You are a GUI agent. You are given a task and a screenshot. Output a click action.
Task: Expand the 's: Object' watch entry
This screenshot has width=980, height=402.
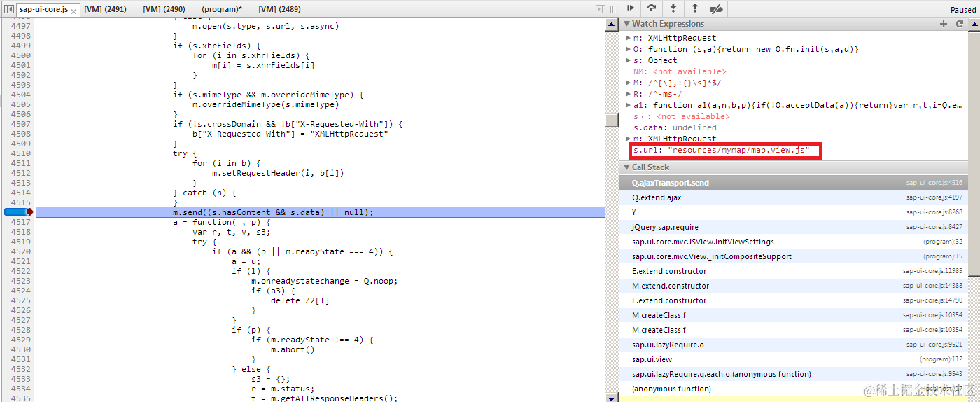(x=628, y=60)
